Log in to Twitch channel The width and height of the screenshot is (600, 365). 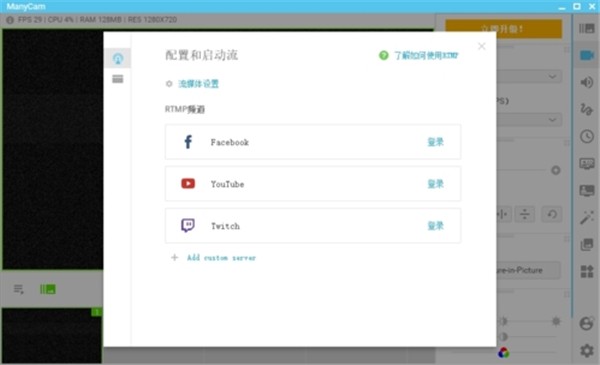click(435, 226)
